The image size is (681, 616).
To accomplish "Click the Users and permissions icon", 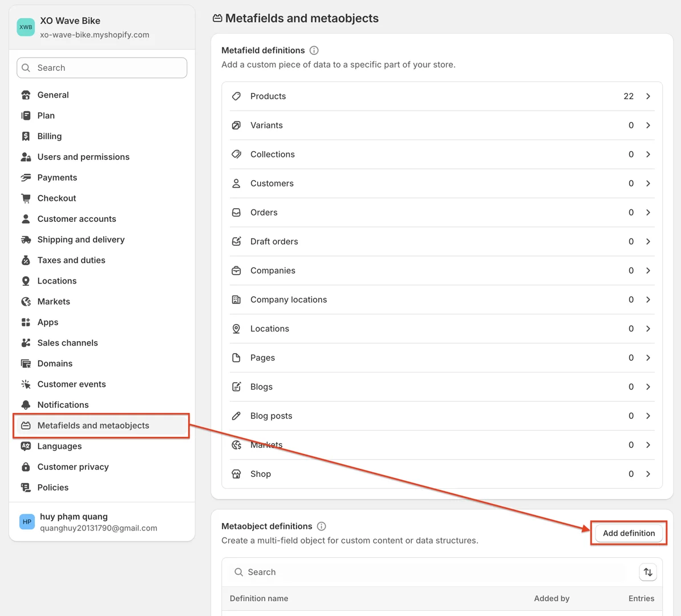I will pos(26,157).
